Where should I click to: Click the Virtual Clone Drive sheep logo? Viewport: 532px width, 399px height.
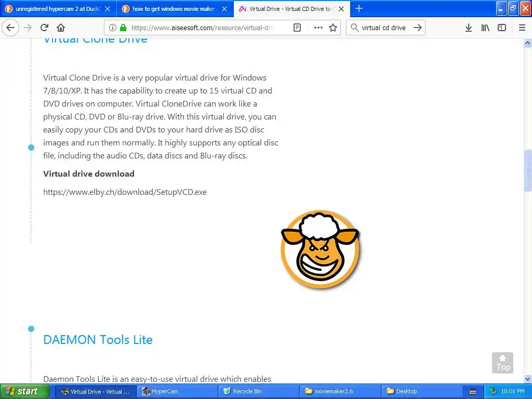320,249
